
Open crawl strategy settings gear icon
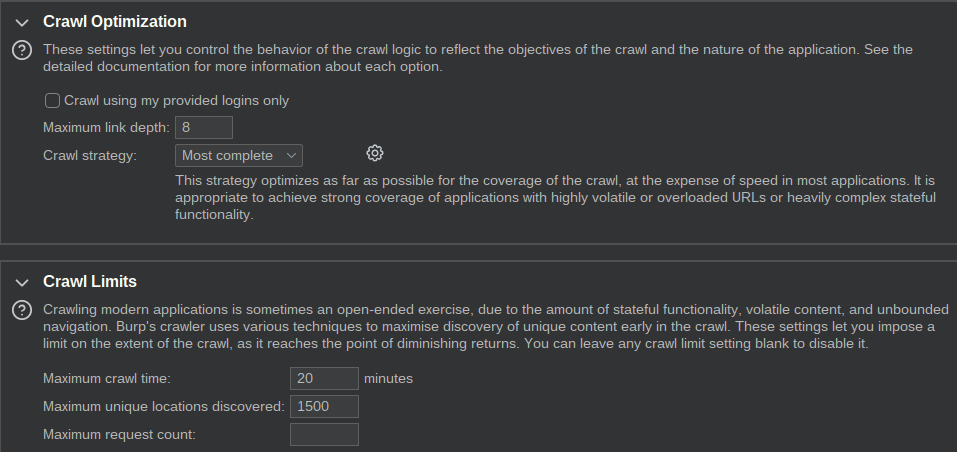coord(375,153)
